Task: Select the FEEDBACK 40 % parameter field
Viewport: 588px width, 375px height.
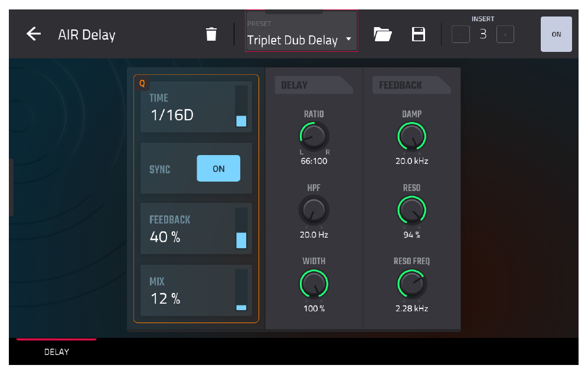Action: click(196, 229)
